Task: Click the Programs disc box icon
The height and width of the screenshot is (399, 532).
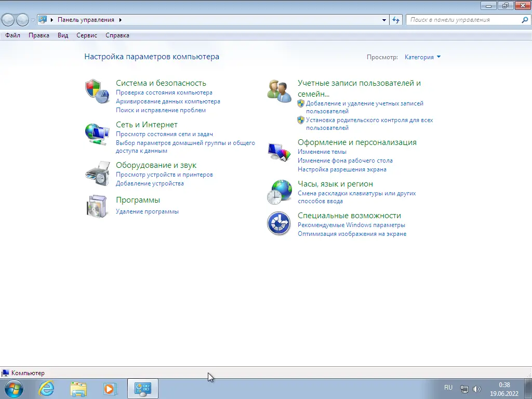Action: click(x=97, y=206)
